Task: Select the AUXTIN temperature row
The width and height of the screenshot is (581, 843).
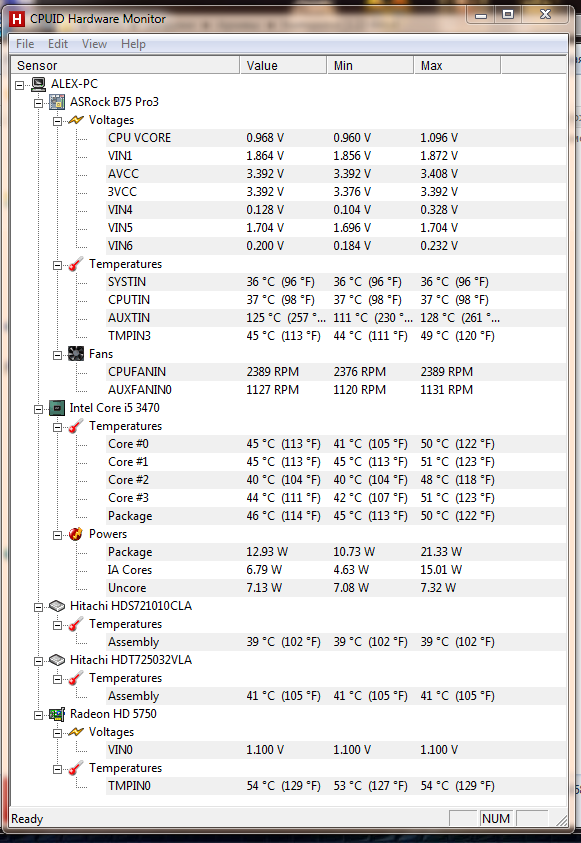Action: pyautogui.click(x=336, y=318)
